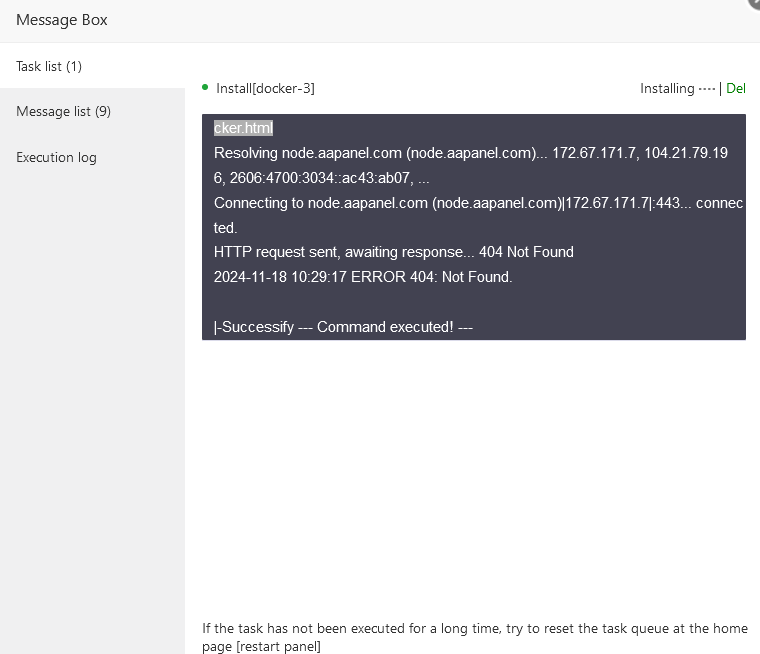This screenshot has width=760, height=654.
Task: Click the Successify Command executed line
Action: [x=343, y=327]
